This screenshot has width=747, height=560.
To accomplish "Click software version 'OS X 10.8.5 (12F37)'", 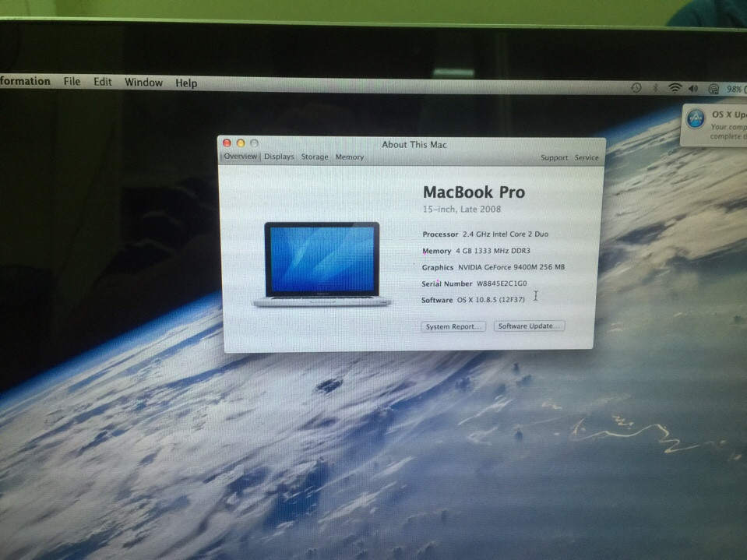I will (x=492, y=300).
